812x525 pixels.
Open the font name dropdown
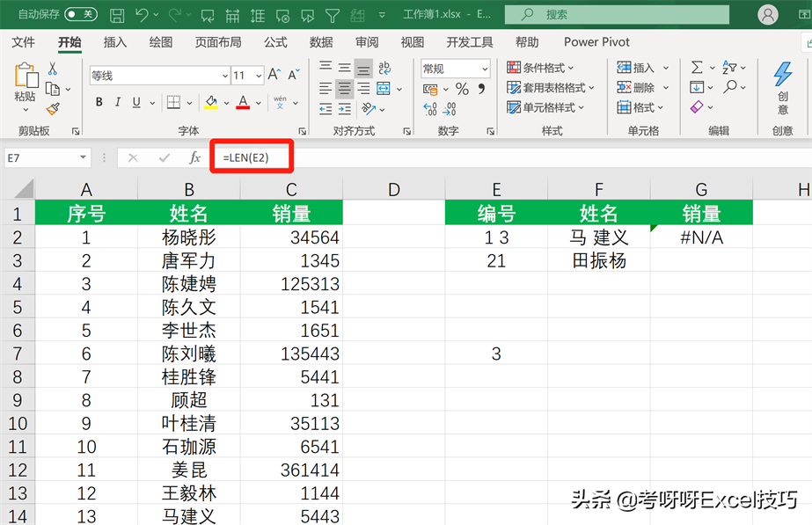point(224,76)
